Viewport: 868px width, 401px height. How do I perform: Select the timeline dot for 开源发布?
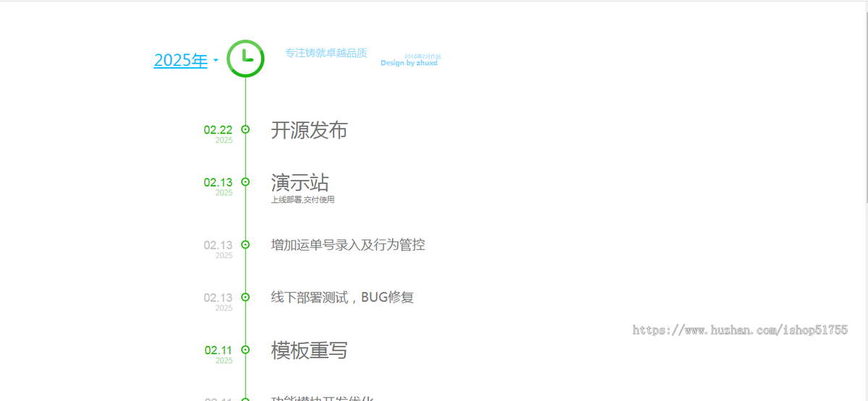245,129
